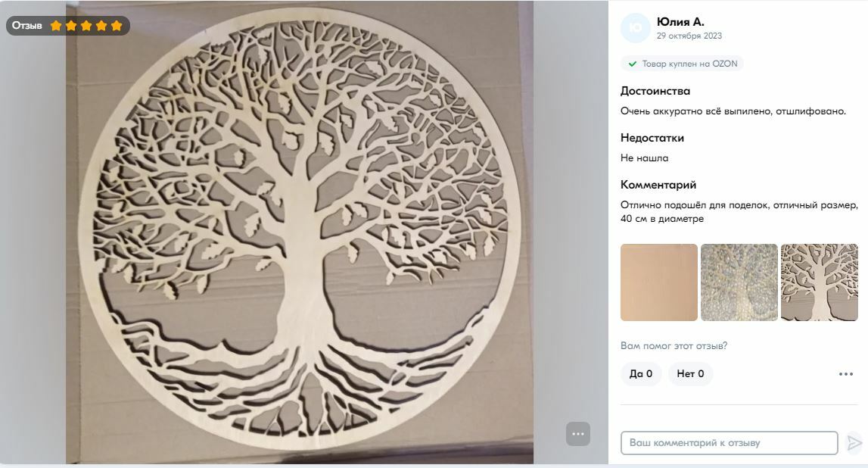Click the Комментарий section heading

coord(658,185)
